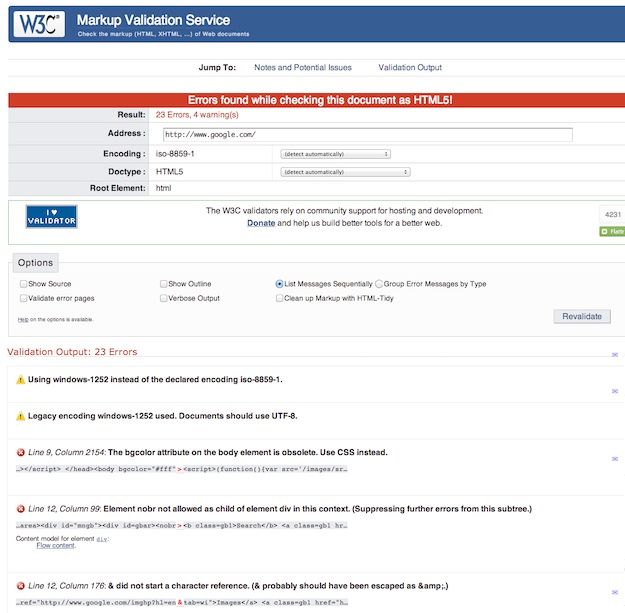The width and height of the screenshot is (625, 613).
Task: Enable the Validate error pages checkbox
Action: point(23,298)
